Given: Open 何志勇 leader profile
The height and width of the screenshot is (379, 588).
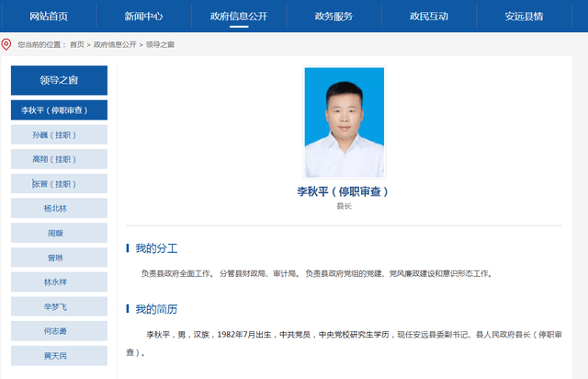Looking at the screenshot, I should (59, 331).
